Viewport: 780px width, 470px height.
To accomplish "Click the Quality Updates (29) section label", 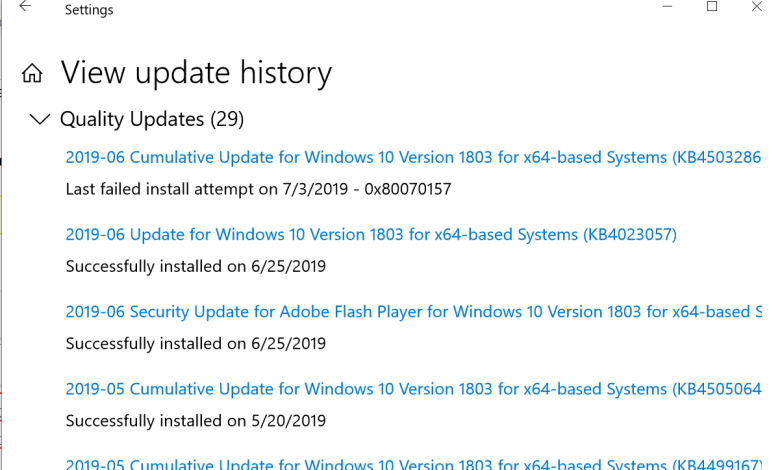I will 151,120.
